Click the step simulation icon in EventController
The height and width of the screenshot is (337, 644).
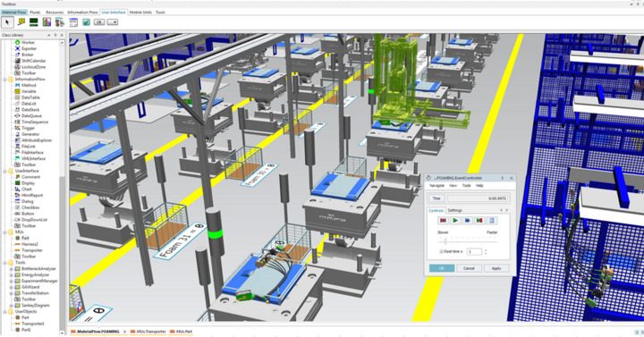(x=479, y=221)
